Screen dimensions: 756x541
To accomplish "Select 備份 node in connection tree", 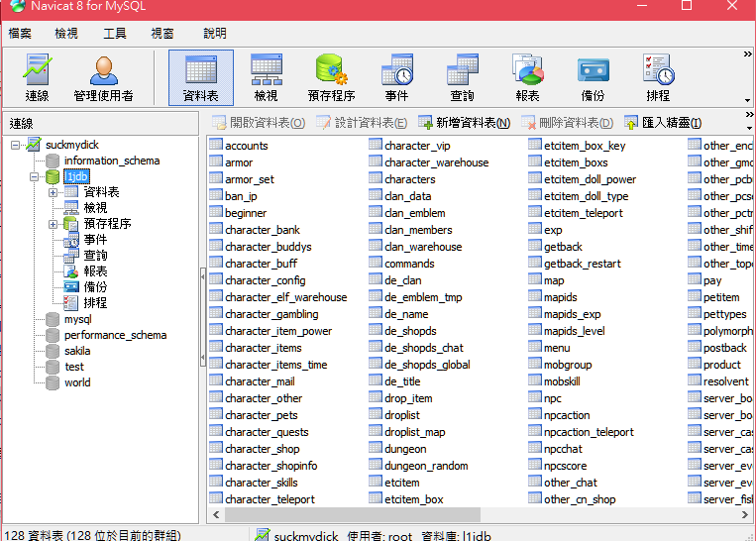I will click(95, 287).
